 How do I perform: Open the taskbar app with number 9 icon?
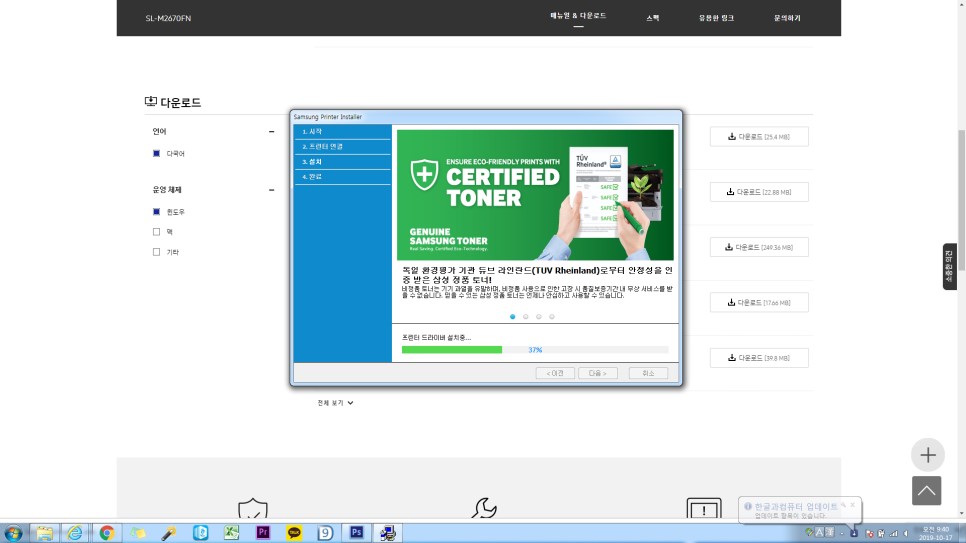point(325,533)
